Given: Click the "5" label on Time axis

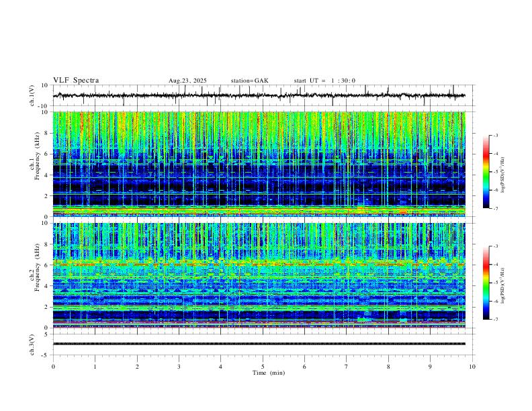Looking at the screenshot, I should coord(263,367).
